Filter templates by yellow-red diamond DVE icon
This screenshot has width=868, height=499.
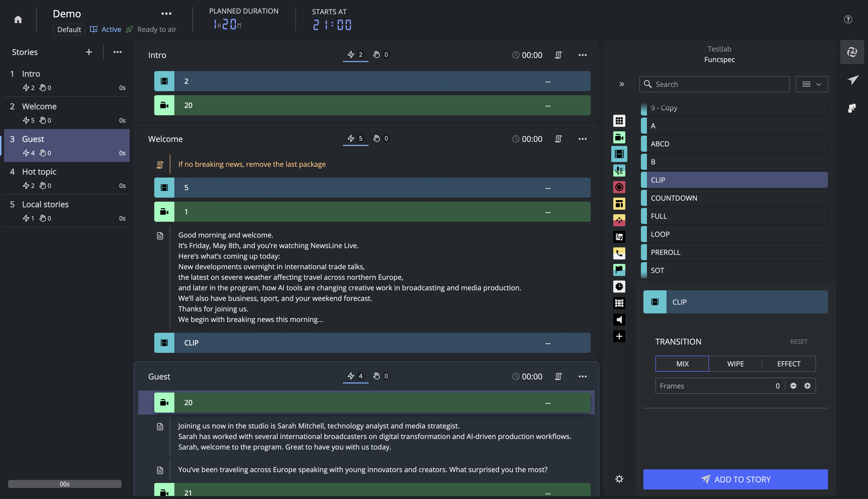click(x=619, y=220)
